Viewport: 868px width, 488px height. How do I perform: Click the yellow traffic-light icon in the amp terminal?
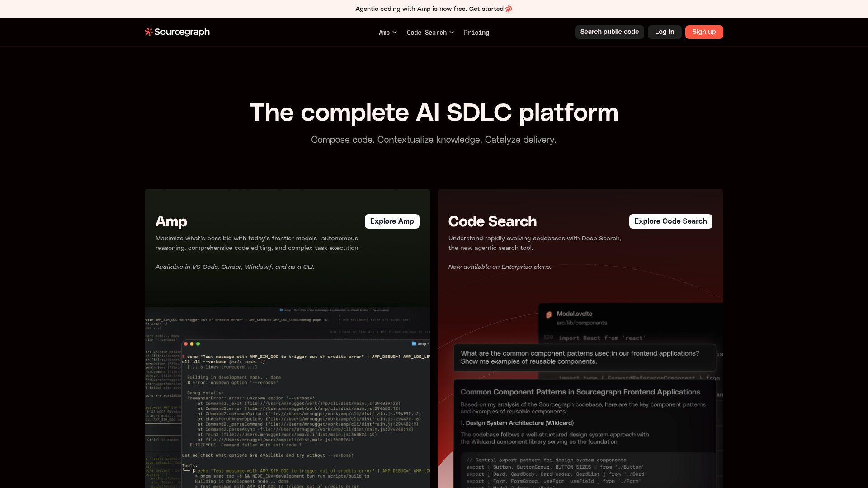tap(192, 343)
